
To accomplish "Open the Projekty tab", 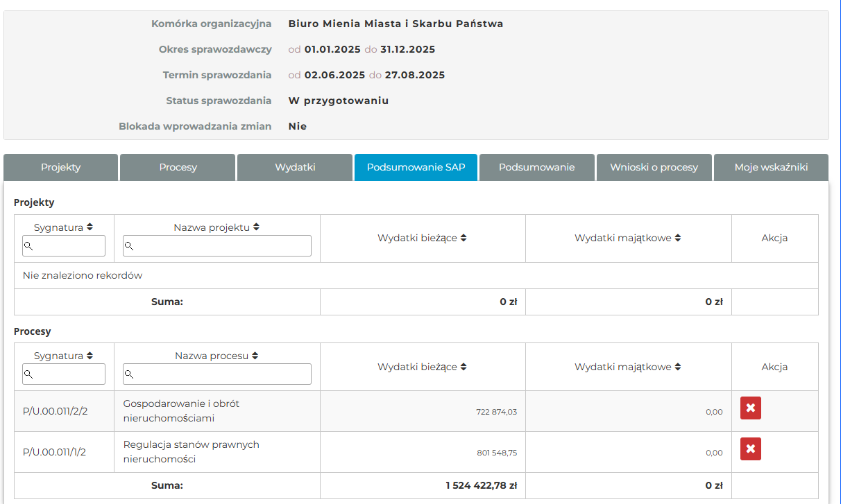I will point(60,167).
